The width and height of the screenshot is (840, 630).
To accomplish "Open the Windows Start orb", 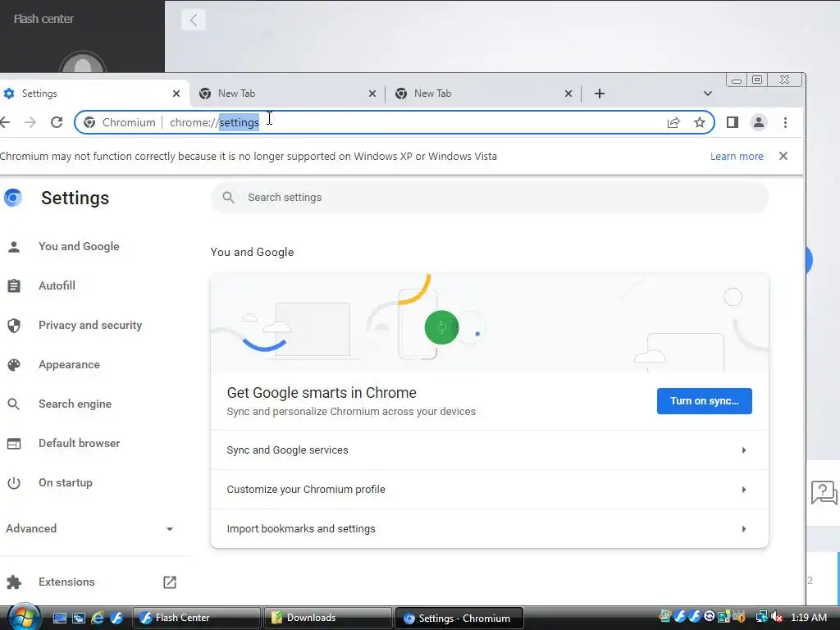I will click(x=24, y=617).
